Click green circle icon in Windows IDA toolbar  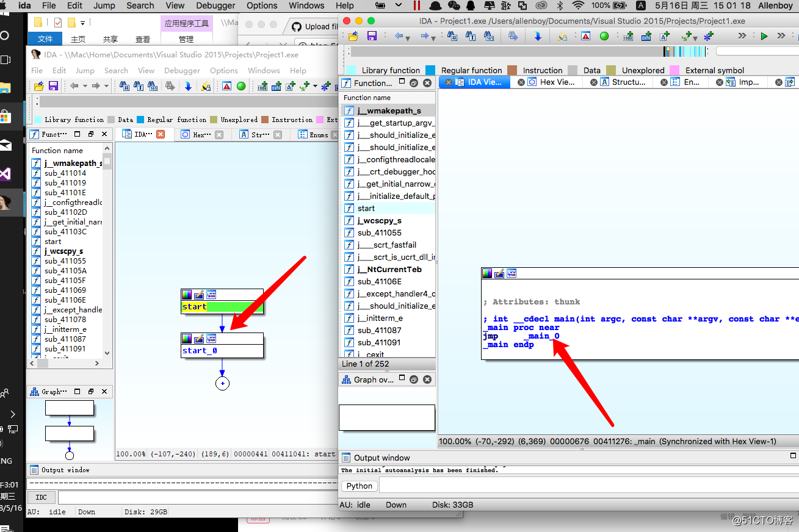point(241,86)
